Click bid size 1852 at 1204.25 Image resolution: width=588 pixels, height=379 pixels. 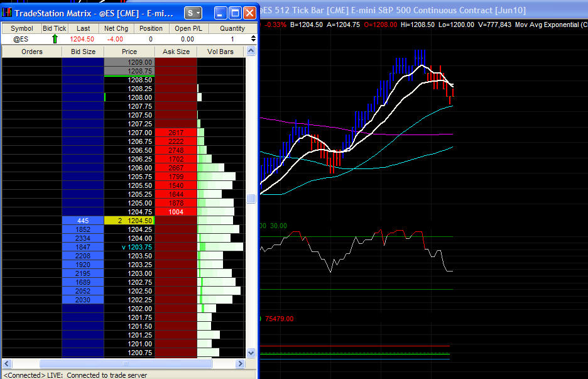click(83, 229)
